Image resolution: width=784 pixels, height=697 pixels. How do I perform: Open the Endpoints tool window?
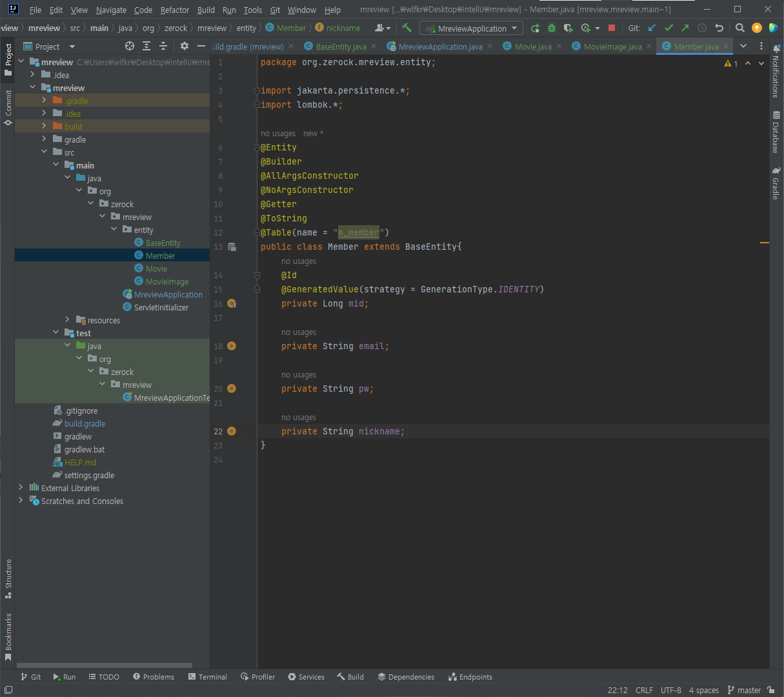470,677
